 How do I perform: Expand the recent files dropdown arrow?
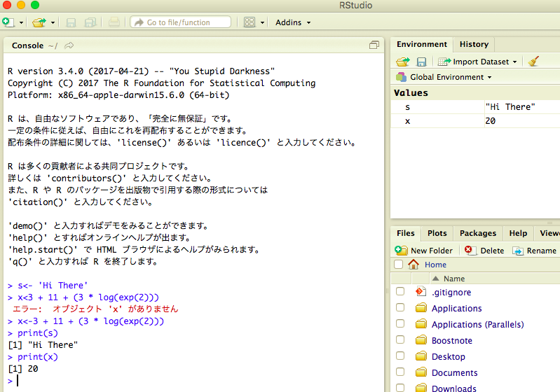tap(53, 23)
